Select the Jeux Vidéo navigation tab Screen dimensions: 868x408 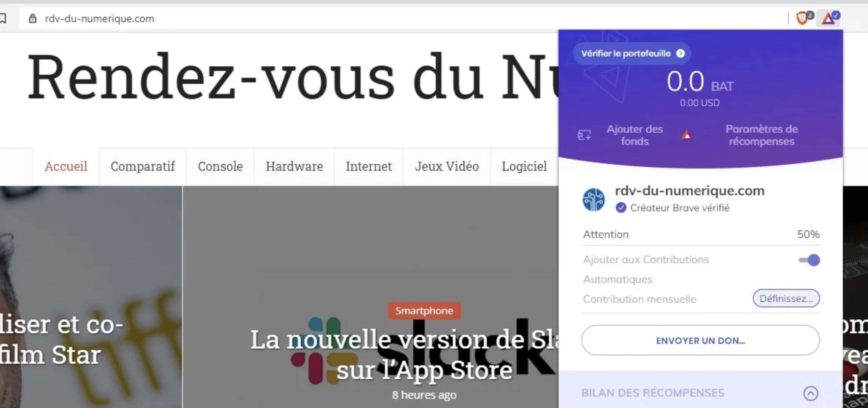click(x=447, y=166)
